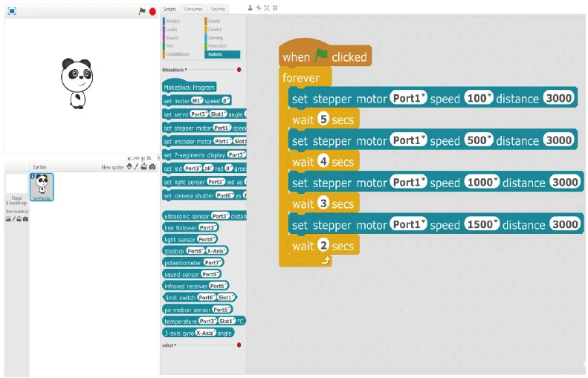Open X-Axis dropdown in joystick block
This screenshot has width=588, height=378.
[x=216, y=250]
